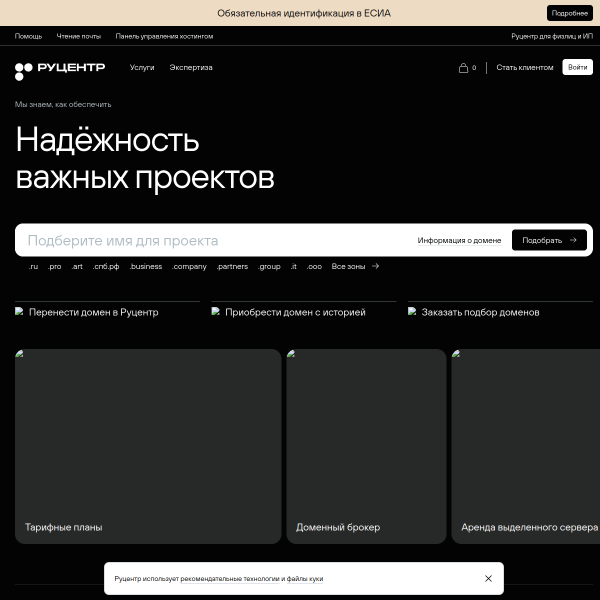Select the .business domain zone
Viewport: 600px width, 600px height.
tap(146, 266)
